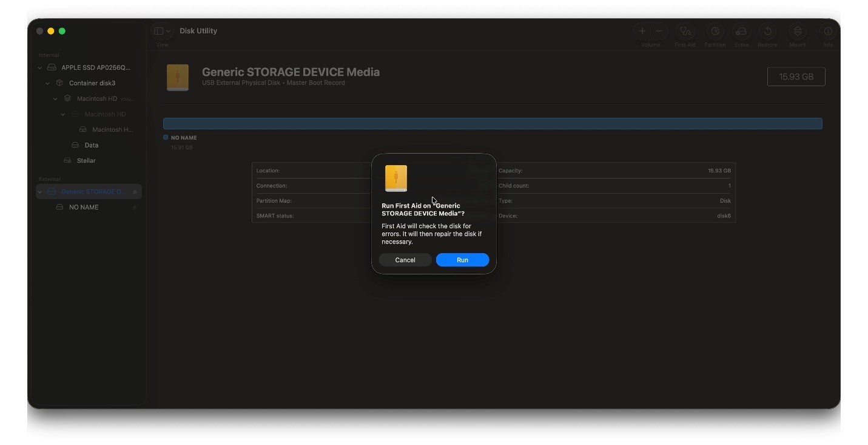Viewport: 868px width, 445px height.
Task: Add a volume with plus icon
Action: (642, 32)
